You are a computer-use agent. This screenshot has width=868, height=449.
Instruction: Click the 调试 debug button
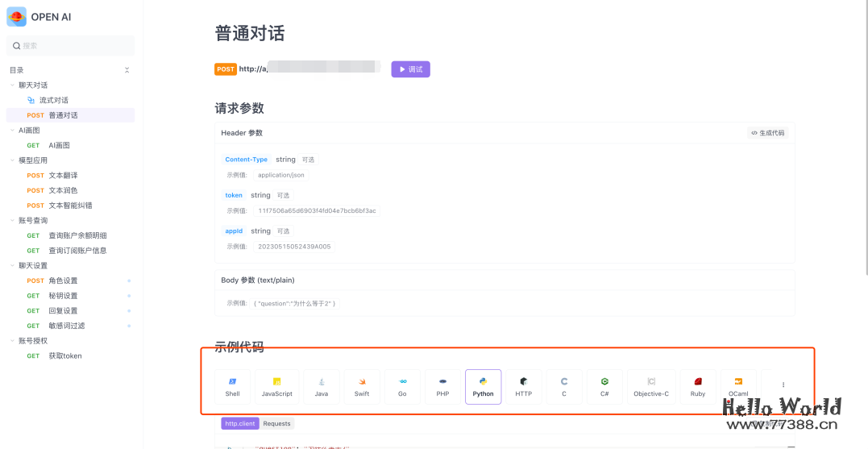tap(411, 69)
